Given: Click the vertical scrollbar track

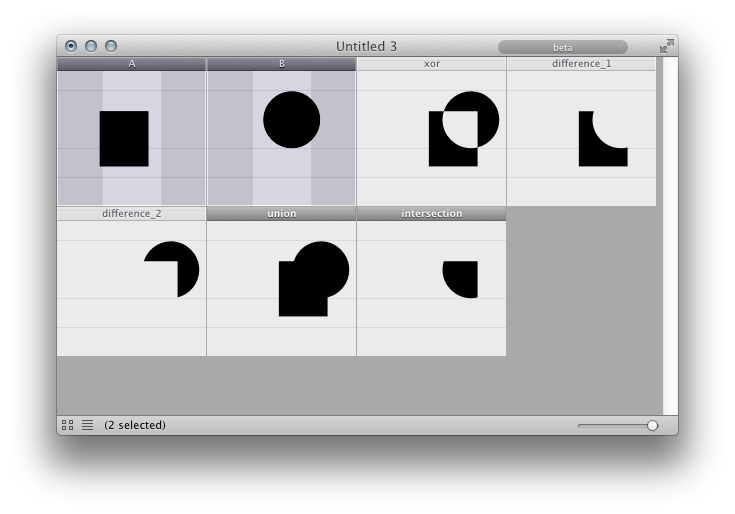Looking at the screenshot, I should point(670,236).
